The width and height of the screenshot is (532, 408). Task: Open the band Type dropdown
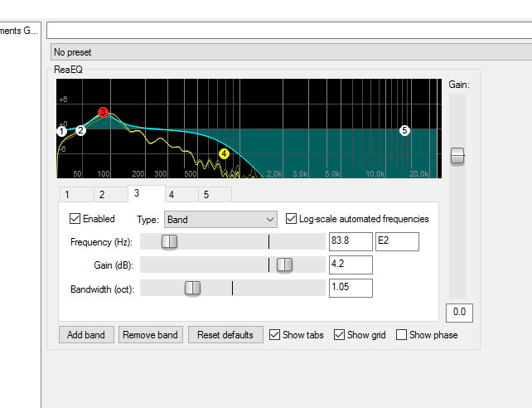tap(220, 220)
